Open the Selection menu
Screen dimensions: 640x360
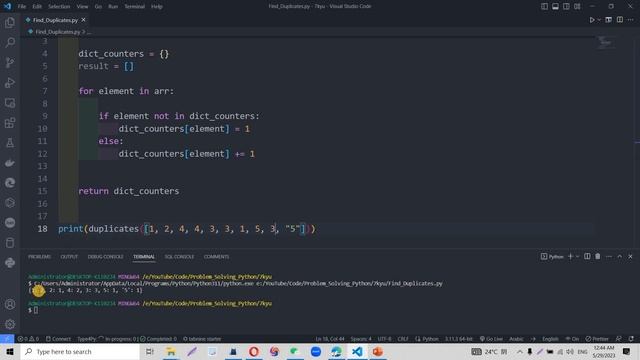pyautogui.click(x=59, y=6)
